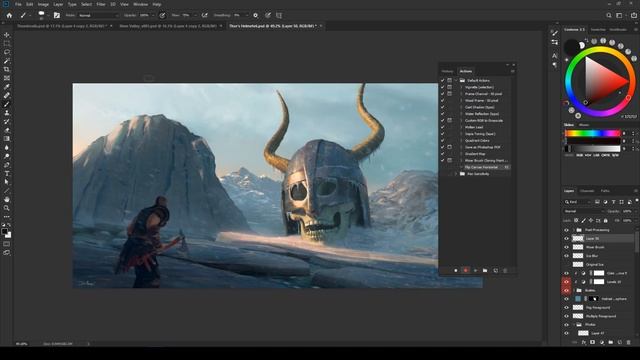Viewport: 640px width, 360px height.
Task: Select the Move tool
Action: (x=7, y=35)
